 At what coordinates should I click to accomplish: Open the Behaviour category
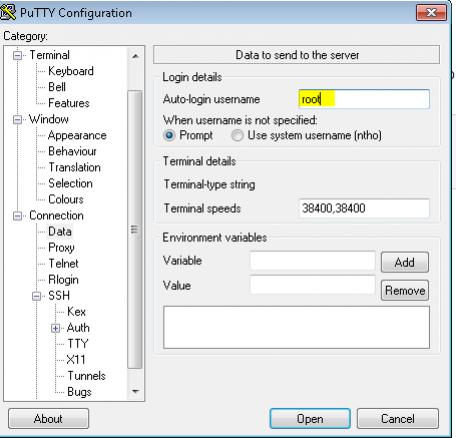pyautogui.click(x=72, y=151)
